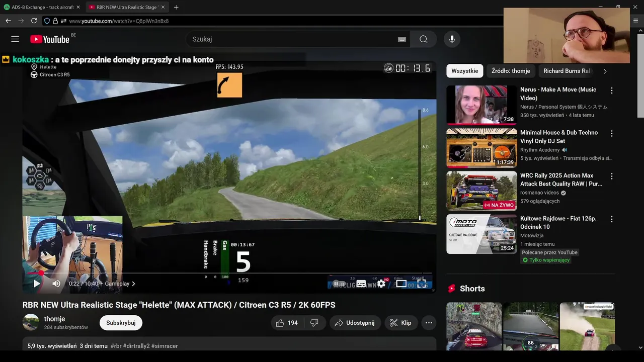Toggle subtitles in the player
Screen dimensions: 644x362
coord(361,284)
